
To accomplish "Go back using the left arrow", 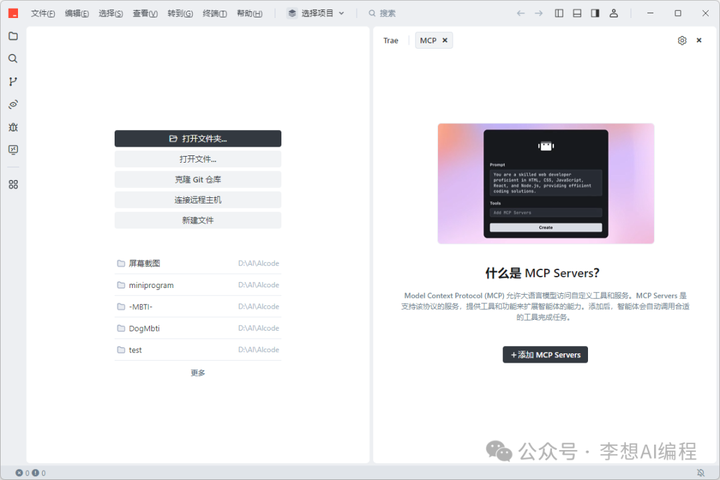I will pyautogui.click(x=521, y=13).
